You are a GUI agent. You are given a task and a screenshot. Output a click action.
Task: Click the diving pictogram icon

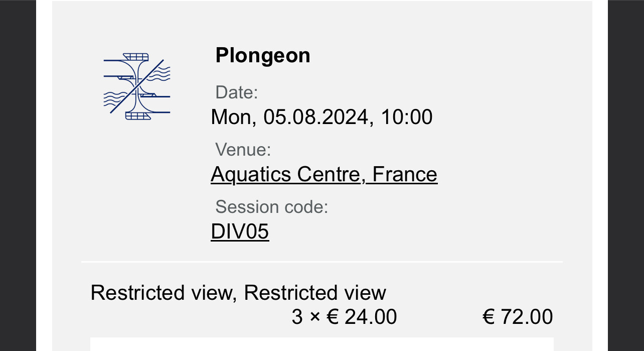pos(136,86)
